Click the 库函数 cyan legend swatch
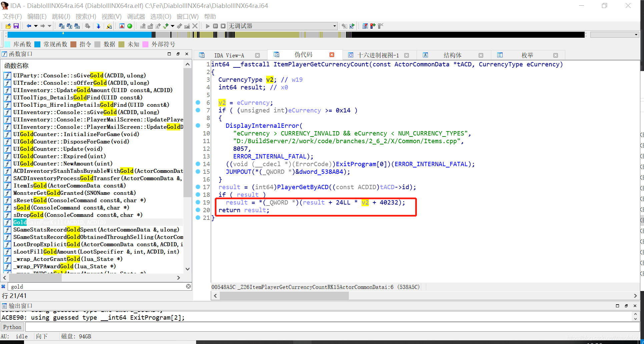This screenshot has width=644, height=344. [7, 44]
